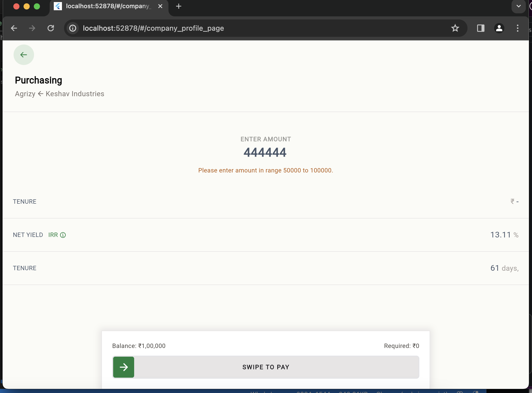532x393 pixels.
Task: Click the green macOS fullscreen button
Action: point(37,6)
